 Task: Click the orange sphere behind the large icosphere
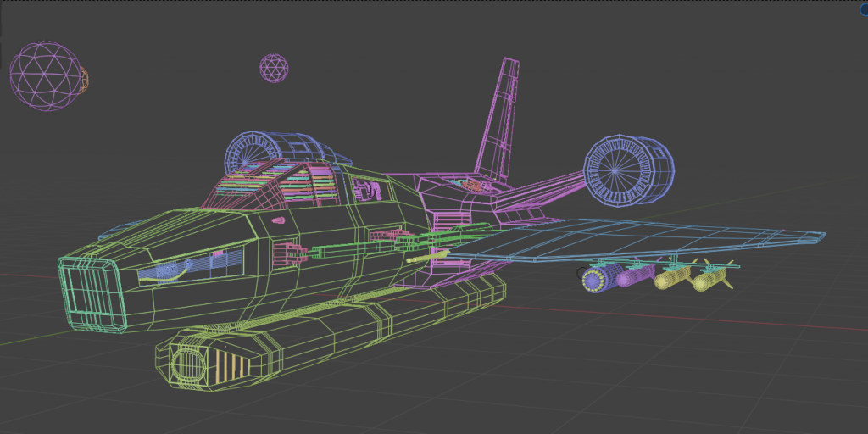coord(84,81)
